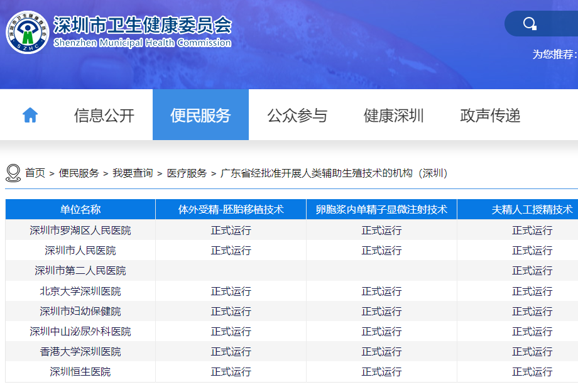This screenshot has height=392, width=578.
Task: Click the 深圳市卫生健康委员会 site title
Action: [143, 25]
